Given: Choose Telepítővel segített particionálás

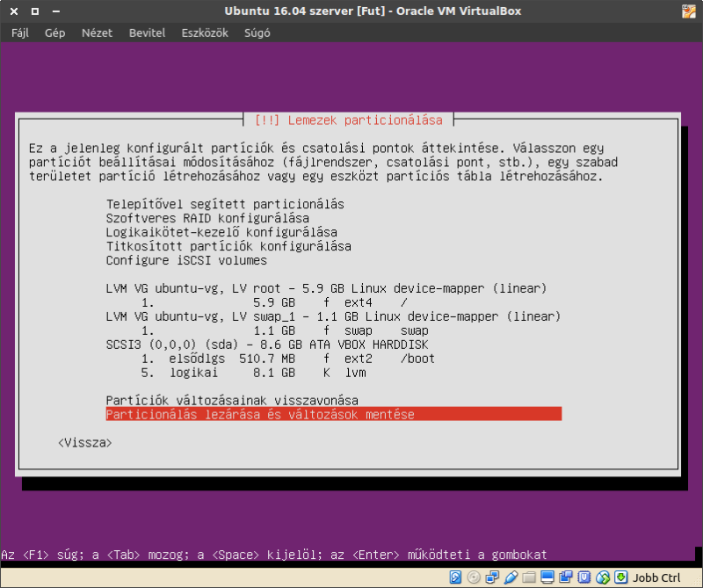Looking at the screenshot, I should tap(225, 204).
